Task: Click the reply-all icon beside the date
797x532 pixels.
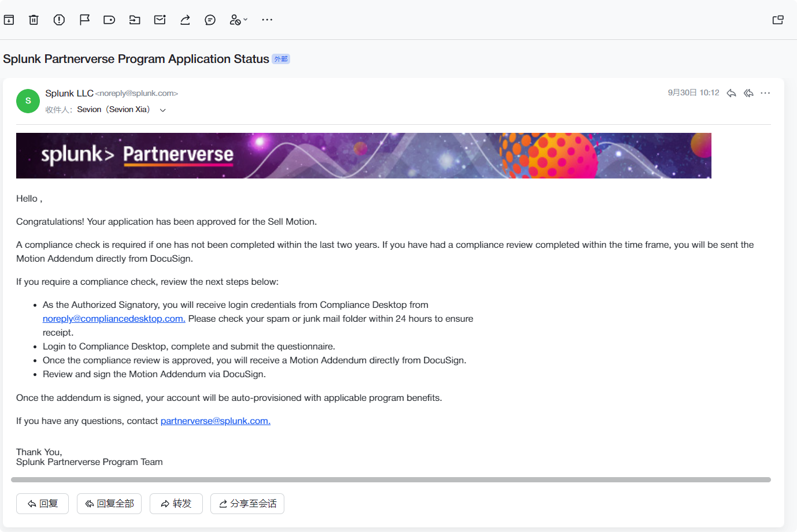Action: pos(748,93)
